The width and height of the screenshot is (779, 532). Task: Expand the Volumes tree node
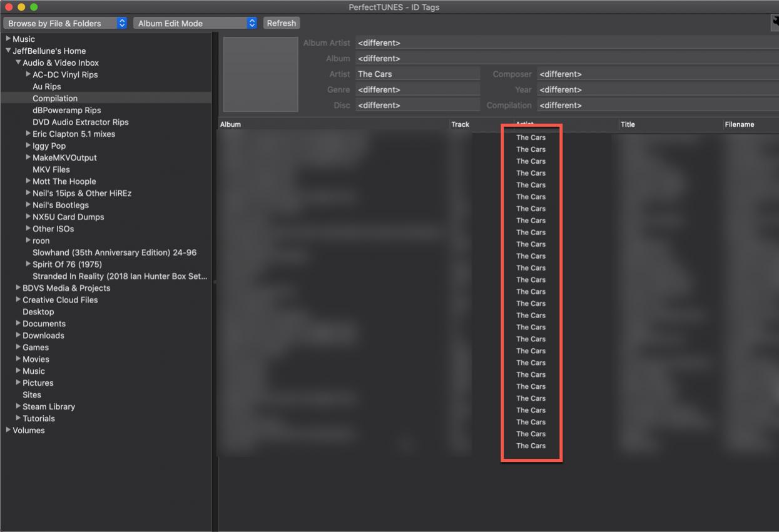point(8,430)
